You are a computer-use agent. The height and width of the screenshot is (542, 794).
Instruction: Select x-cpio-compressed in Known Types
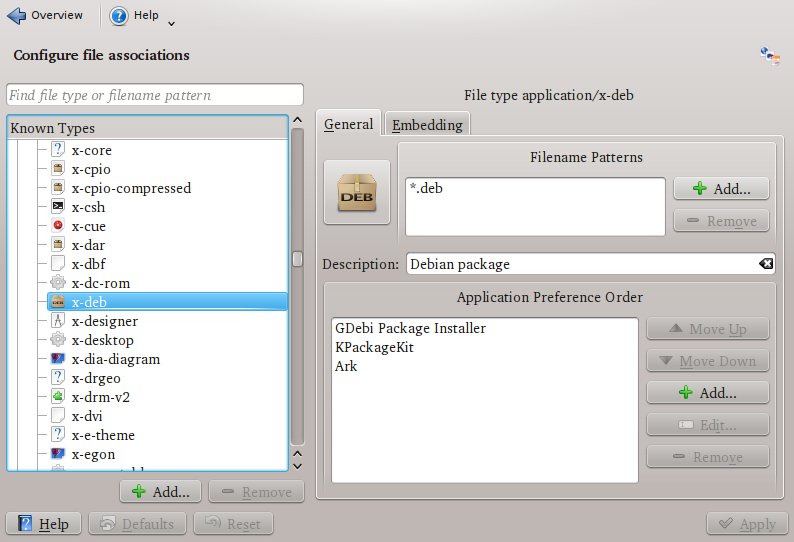[x=131, y=188]
